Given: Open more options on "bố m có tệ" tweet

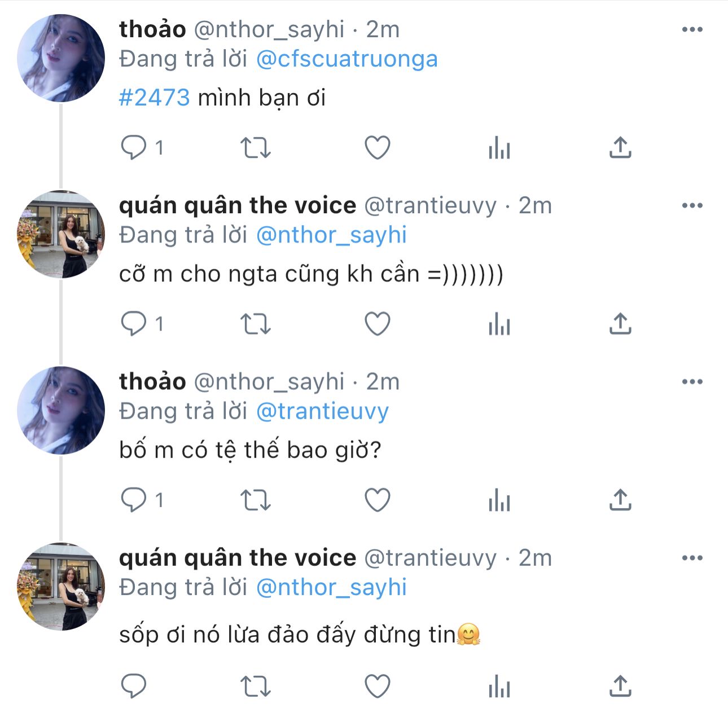Looking at the screenshot, I should point(692,382).
